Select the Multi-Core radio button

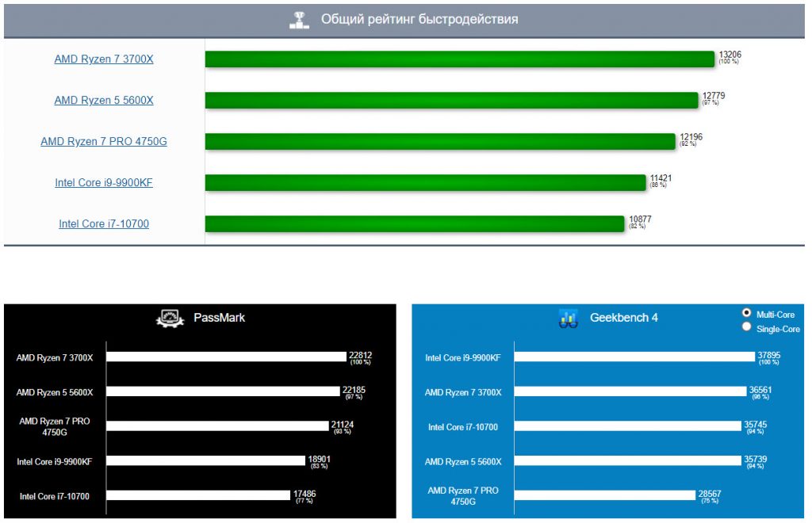[746, 314]
